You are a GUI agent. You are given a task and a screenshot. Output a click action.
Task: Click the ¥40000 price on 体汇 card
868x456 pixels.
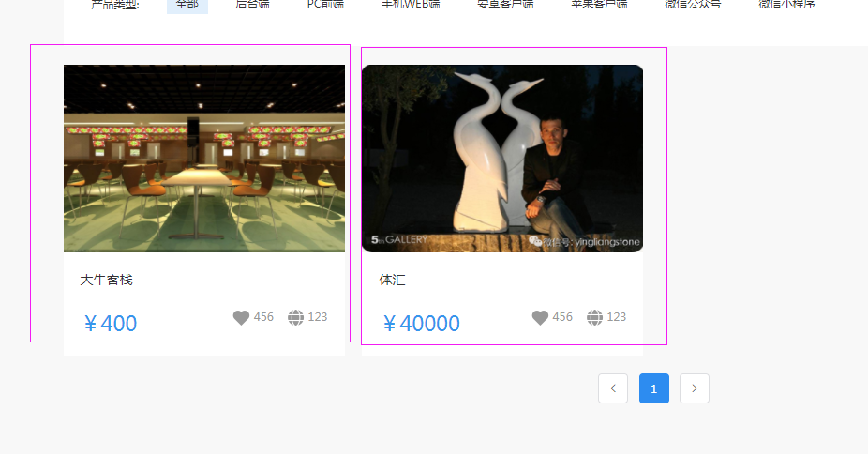(421, 324)
